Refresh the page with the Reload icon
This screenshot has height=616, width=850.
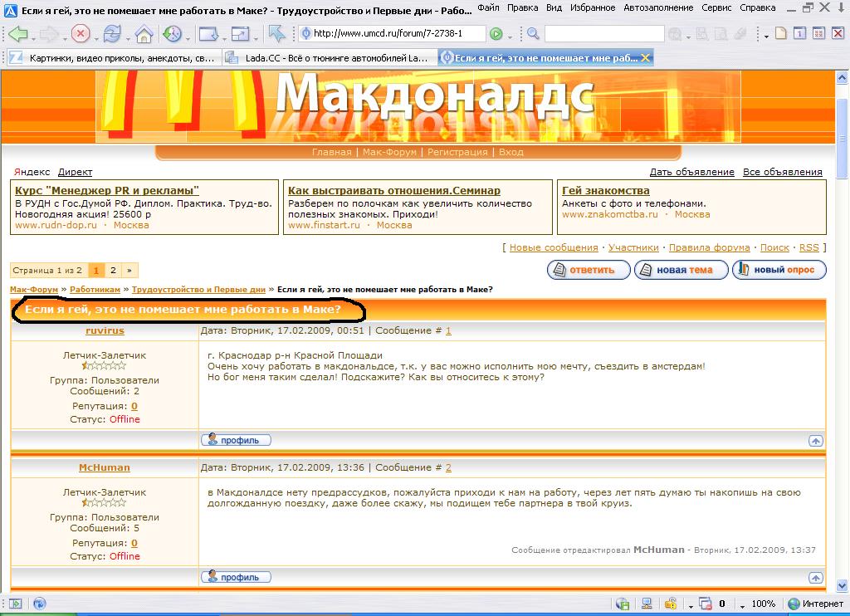click(x=111, y=34)
